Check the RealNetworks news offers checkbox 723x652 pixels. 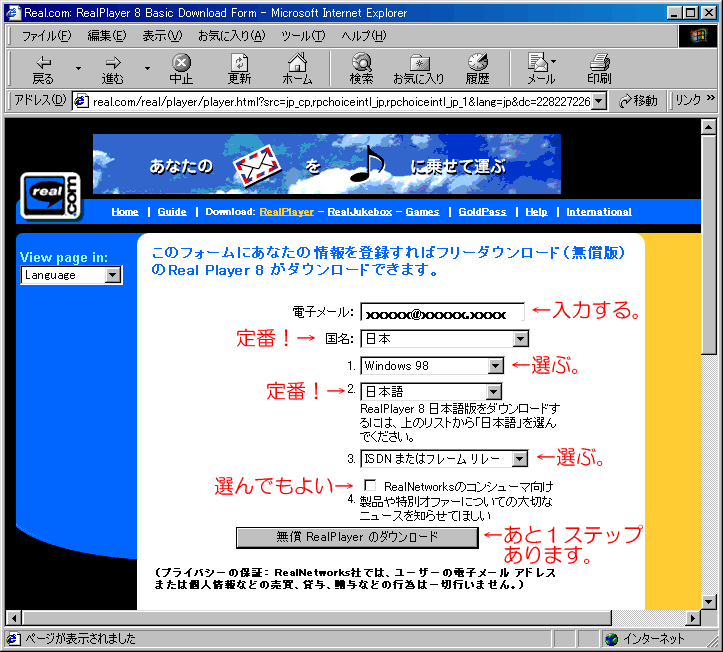click(369, 485)
